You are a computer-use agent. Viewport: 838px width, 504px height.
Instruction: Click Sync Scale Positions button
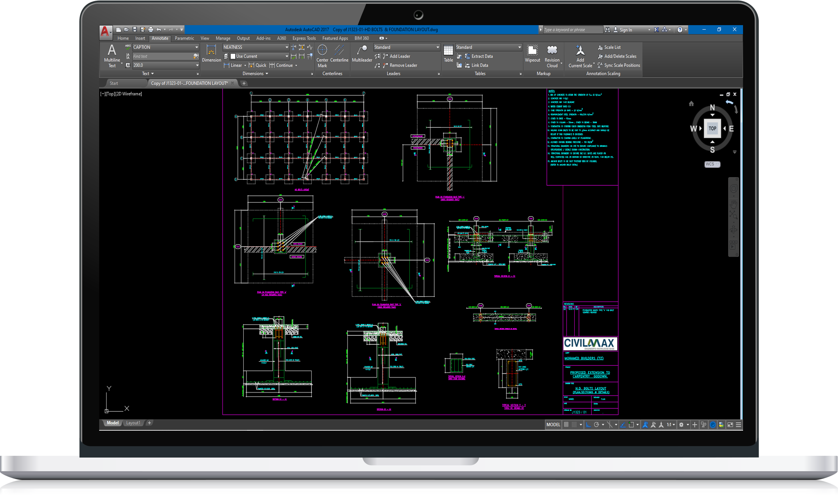pyautogui.click(x=619, y=65)
